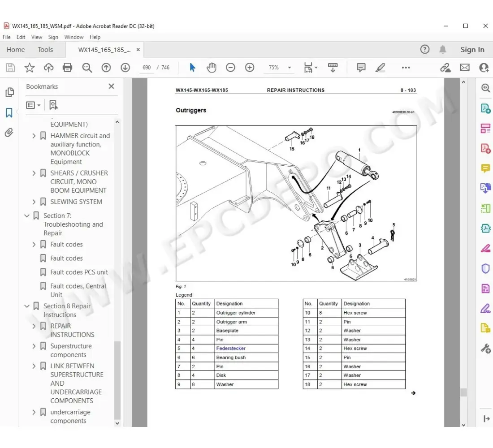Image resolution: width=493 pixels, height=448 pixels.
Task: Open the page thumbnails panel icon
Action: [9, 92]
